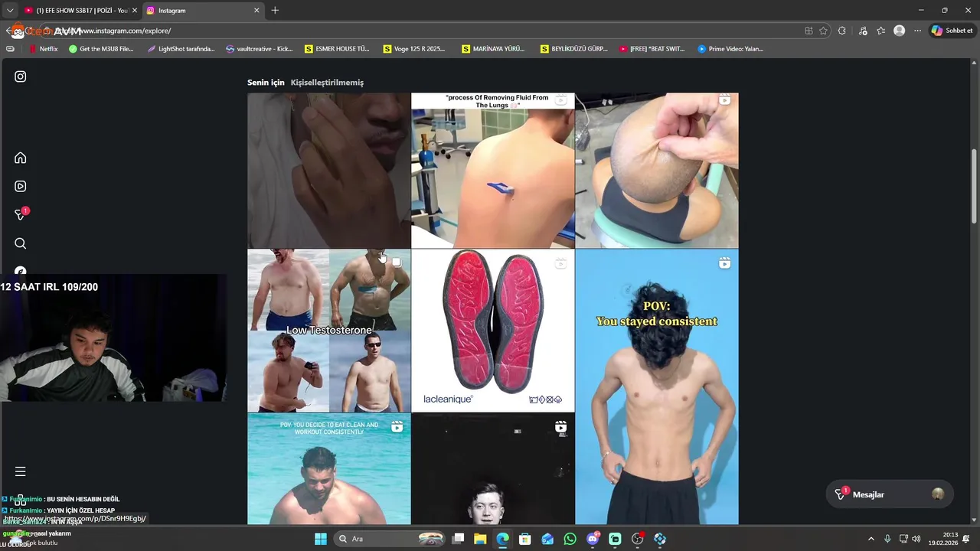Open the Windows Start menu
Image resolution: width=980 pixels, height=551 pixels.
tap(321, 539)
